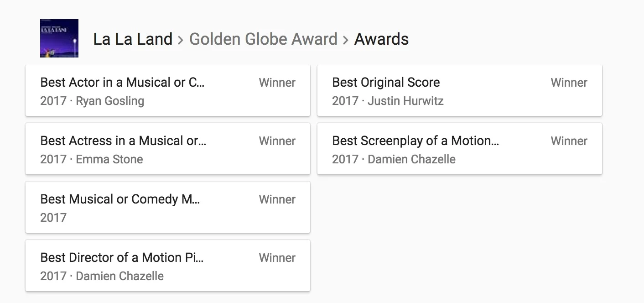
Task: Click Justin Hurwitz in the Original Score card
Action: click(x=405, y=101)
